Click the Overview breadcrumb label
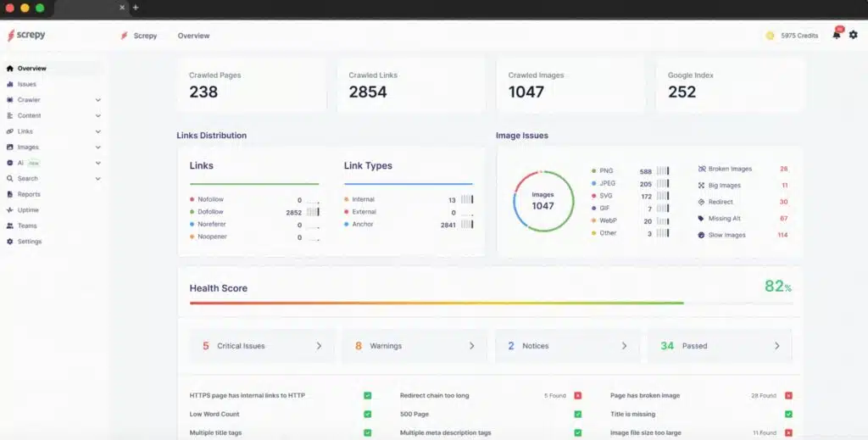The width and height of the screenshot is (868, 440). click(x=194, y=36)
